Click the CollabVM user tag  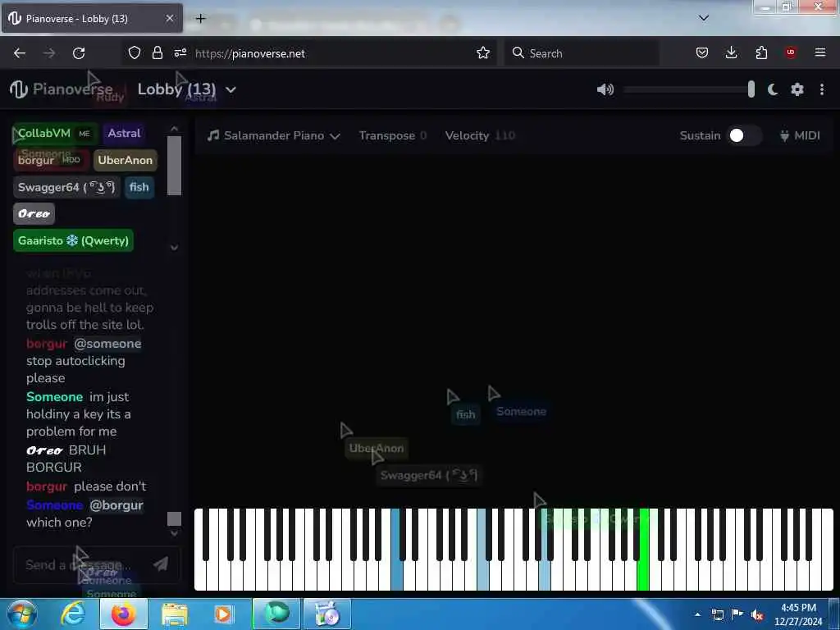[55, 134]
